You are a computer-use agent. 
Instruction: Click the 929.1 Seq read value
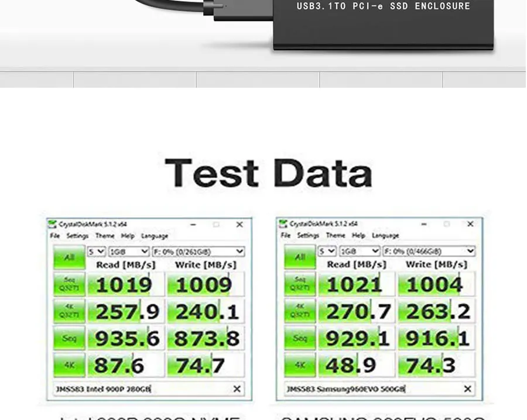[x=357, y=338]
